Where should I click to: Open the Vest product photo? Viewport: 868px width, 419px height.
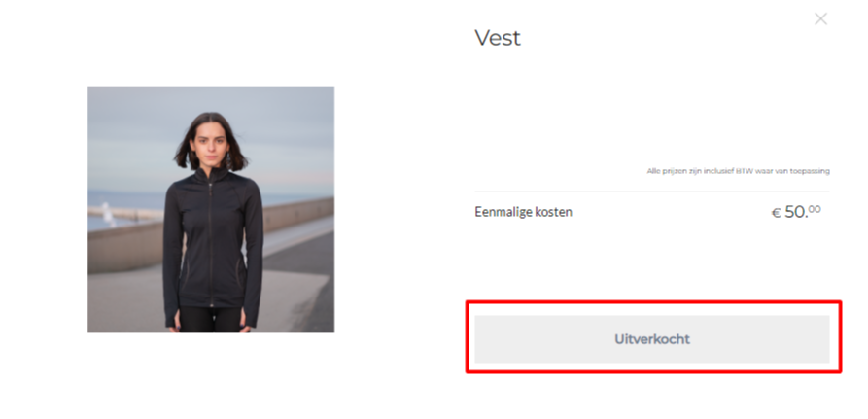click(211, 209)
